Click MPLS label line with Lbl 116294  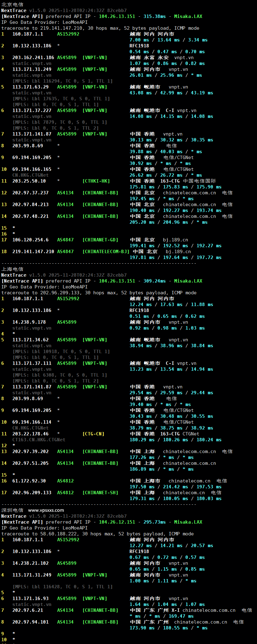(x=63, y=81)
